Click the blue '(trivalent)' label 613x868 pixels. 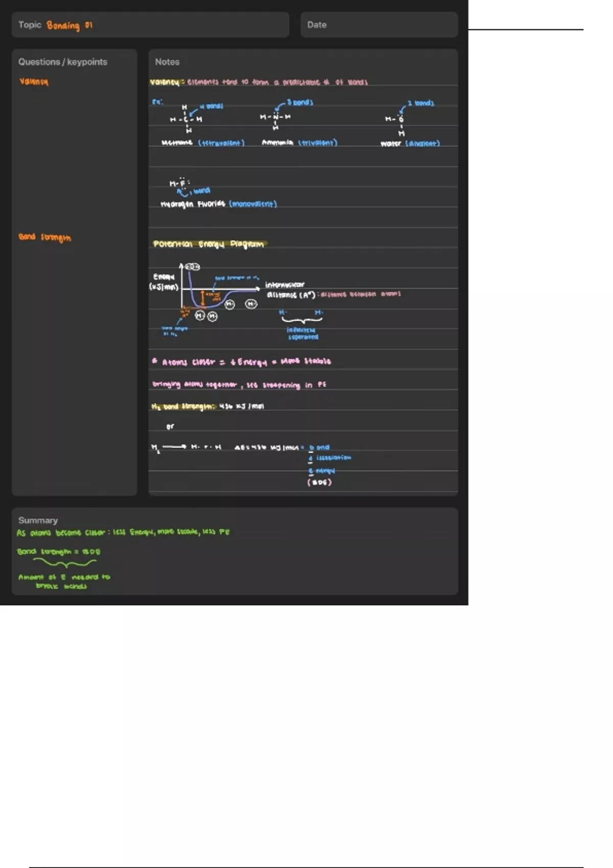(318, 143)
